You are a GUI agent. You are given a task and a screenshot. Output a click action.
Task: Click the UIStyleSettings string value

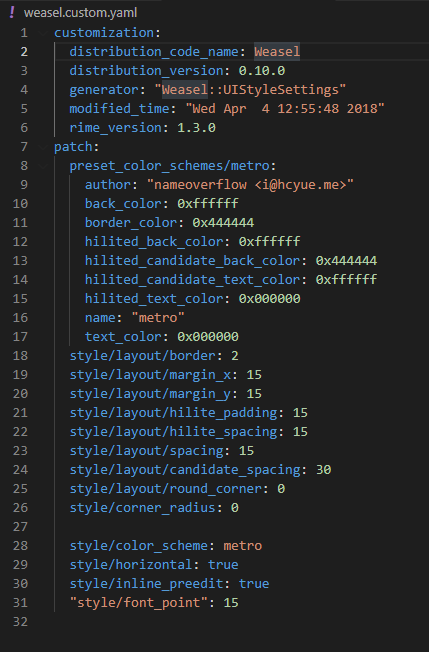tap(250, 89)
